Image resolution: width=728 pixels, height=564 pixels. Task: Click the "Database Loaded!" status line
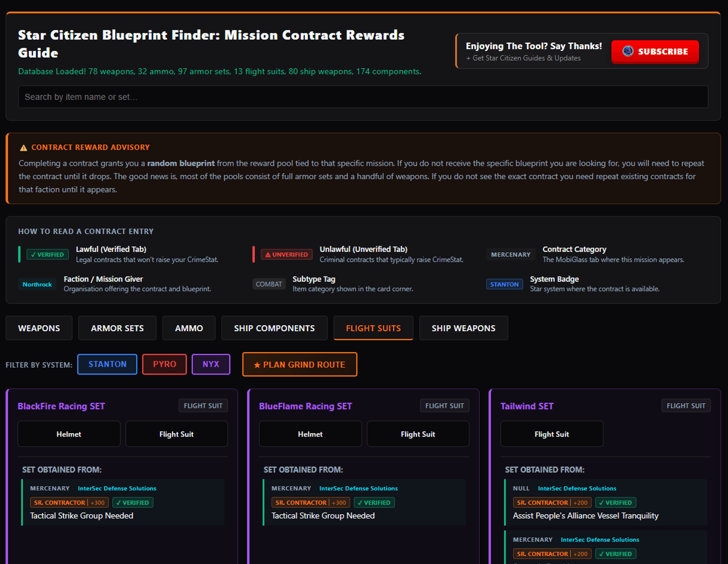click(220, 72)
